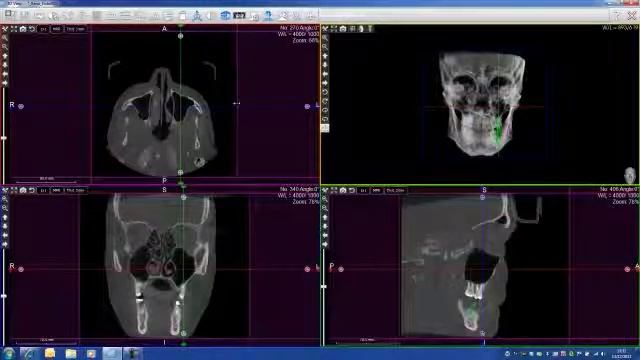This screenshot has height=360, width=640.
Task: Click right-side L crosshair handle in axial view
Action: pos(307,106)
